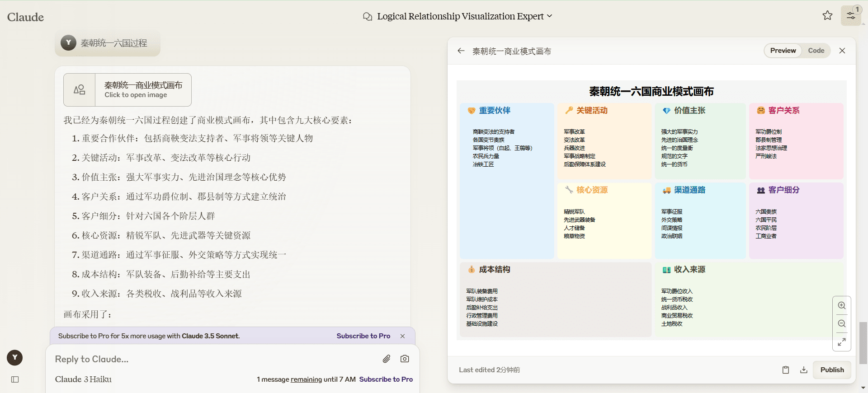Click the 关键活动 section heading
868x393 pixels.
(x=592, y=110)
